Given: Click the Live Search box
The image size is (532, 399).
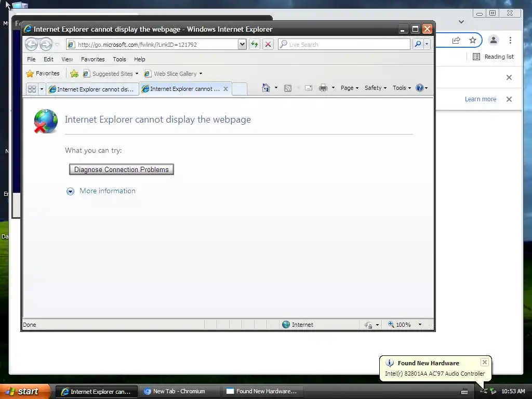Looking at the screenshot, I should (344, 45).
